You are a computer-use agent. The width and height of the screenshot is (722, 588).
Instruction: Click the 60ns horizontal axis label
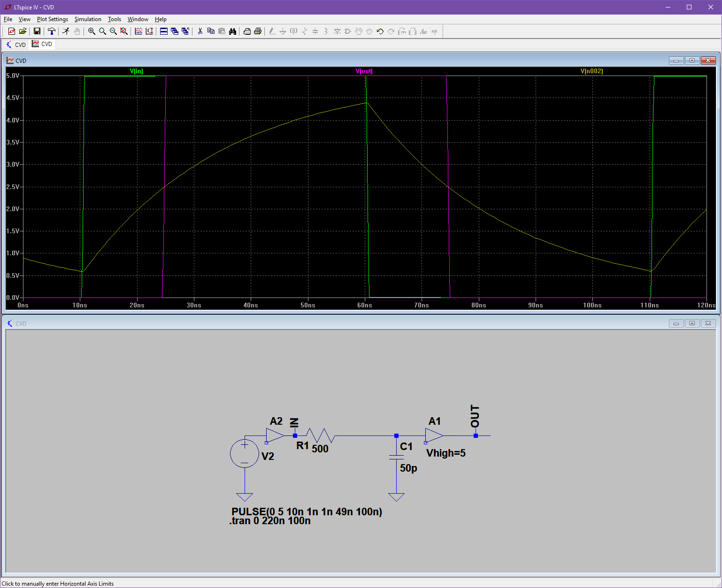365,305
